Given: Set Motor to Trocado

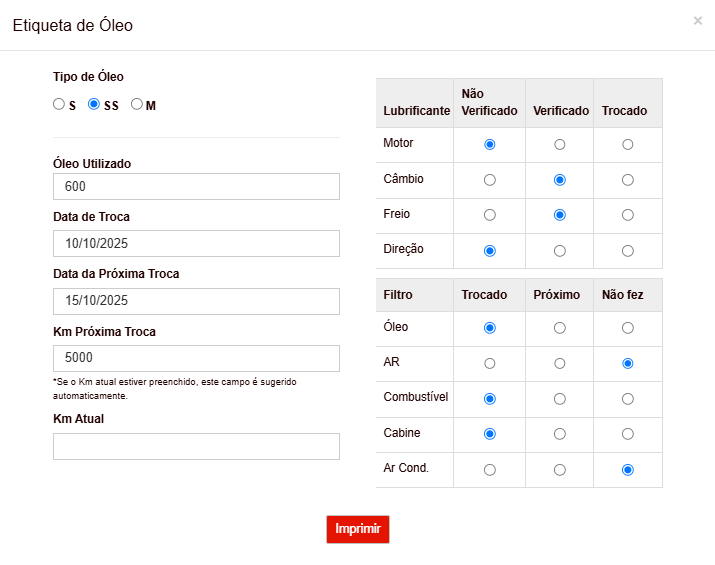Looking at the screenshot, I should pyautogui.click(x=627, y=145).
